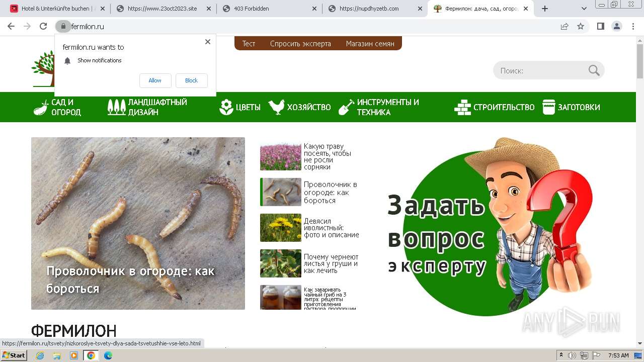
Task: Open the kombucha jars thumbnail
Action: click(x=281, y=298)
